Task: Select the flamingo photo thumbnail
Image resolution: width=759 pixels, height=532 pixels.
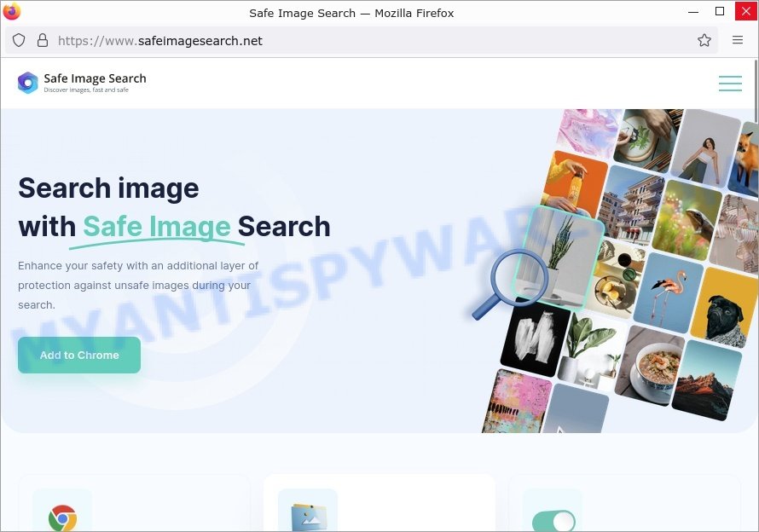Action: click(x=668, y=293)
